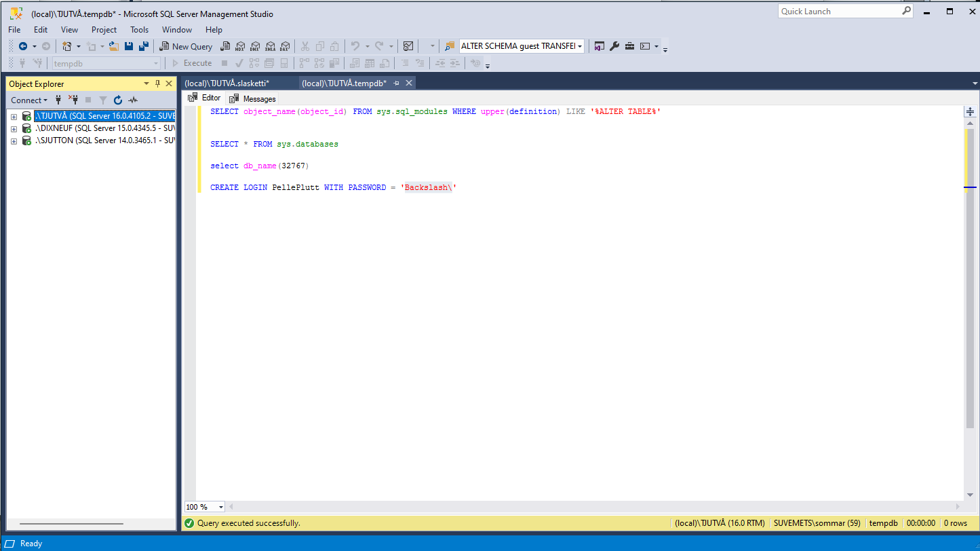Image resolution: width=980 pixels, height=551 pixels.
Task: Click the Object Explorer horizontal scrollbar
Action: 71,524
